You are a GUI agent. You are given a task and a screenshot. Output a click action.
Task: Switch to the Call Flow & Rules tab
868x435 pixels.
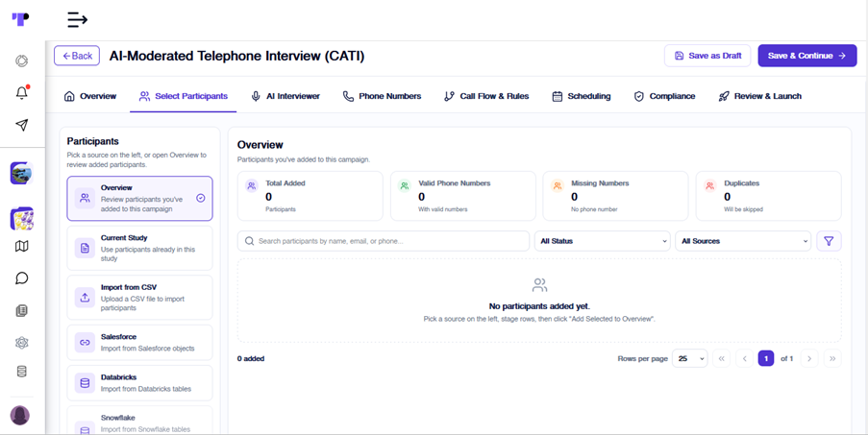click(x=486, y=96)
